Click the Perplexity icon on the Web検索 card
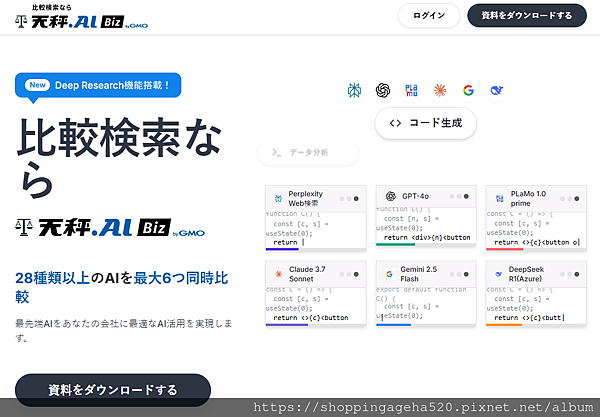Screen dimensions: 600x417 coord(278,199)
